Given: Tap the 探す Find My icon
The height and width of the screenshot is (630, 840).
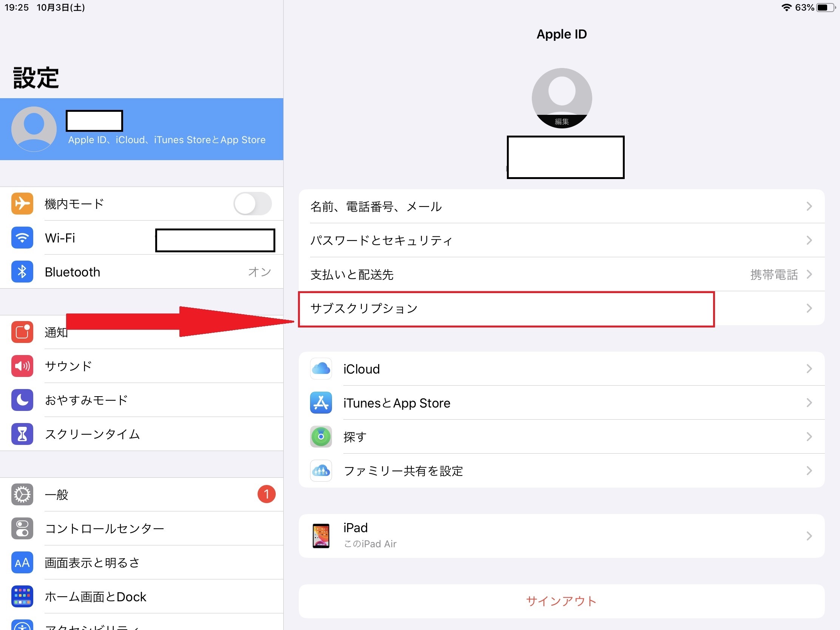Looking at the screenshot, I should point(321,436).
